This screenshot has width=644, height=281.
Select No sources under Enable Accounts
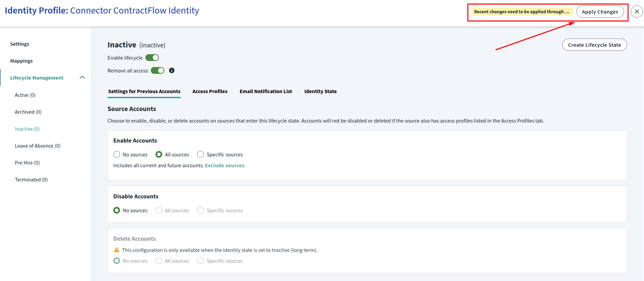pos(117,155)
